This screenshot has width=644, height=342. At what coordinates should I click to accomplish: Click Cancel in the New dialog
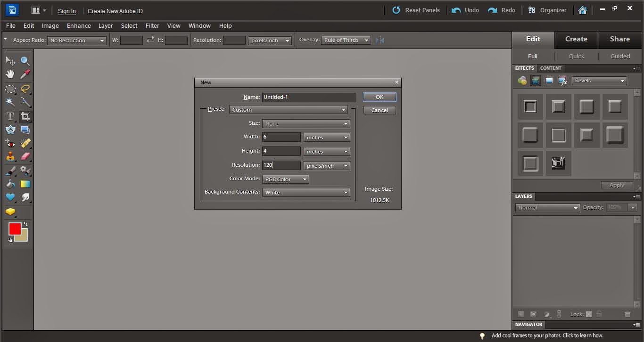coord(380,110)
